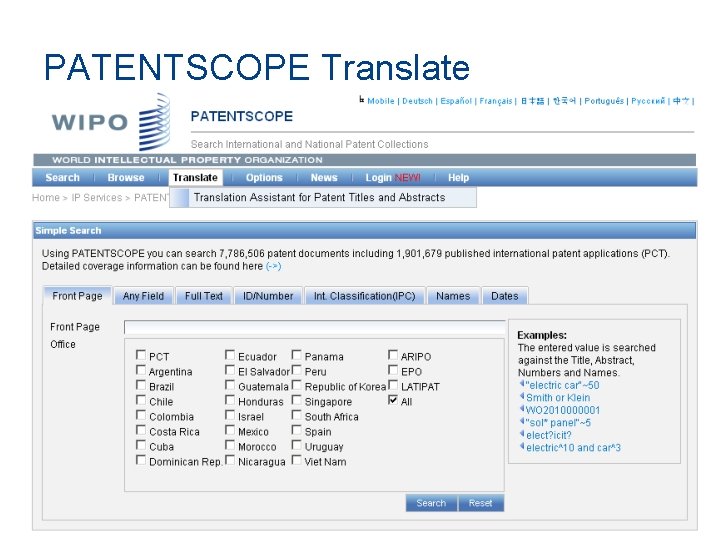This screenshot has width=720, height=540.
Task: Check the ARIPO checkbox
Action: tap(393, 355)
